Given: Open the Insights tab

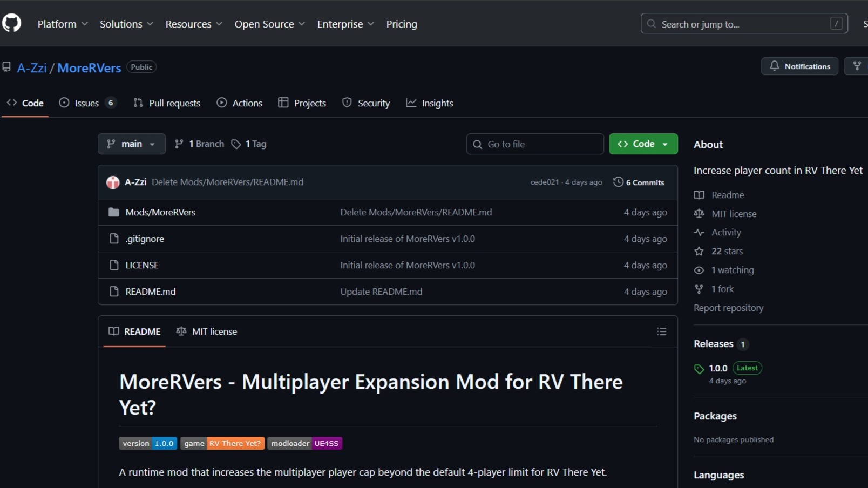Looking at the screenshot, I should (x=430, y=103).
